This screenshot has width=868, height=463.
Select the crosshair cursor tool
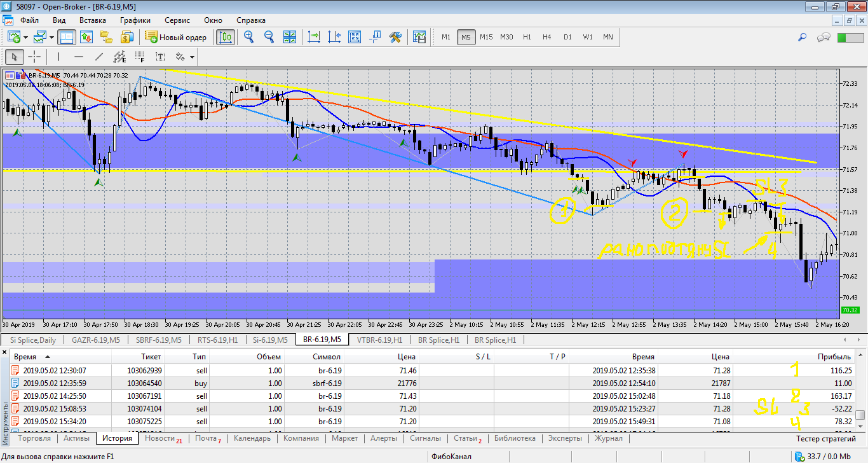[x=34, y=57]
